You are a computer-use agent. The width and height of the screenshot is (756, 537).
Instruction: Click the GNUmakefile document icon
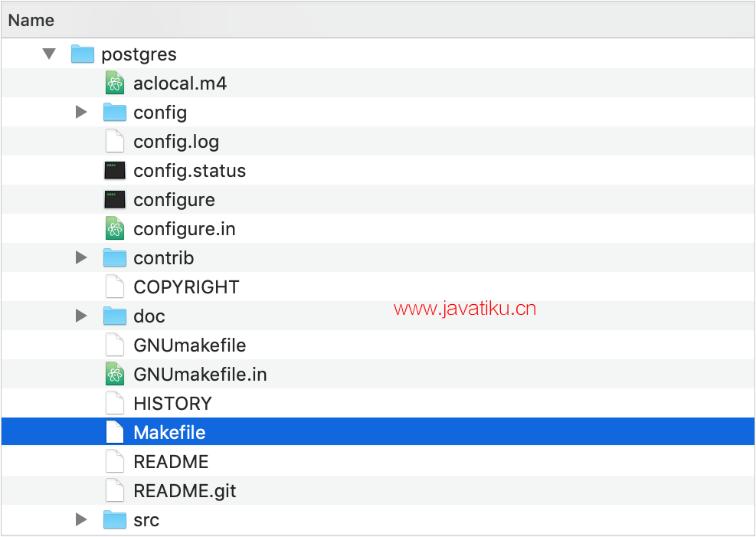click(x=115, y=345)
